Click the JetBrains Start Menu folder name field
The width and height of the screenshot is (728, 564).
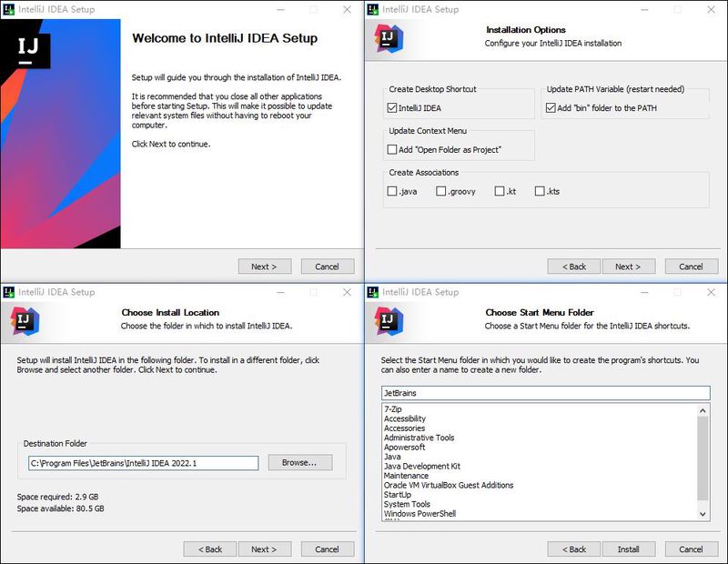point(545,393)
